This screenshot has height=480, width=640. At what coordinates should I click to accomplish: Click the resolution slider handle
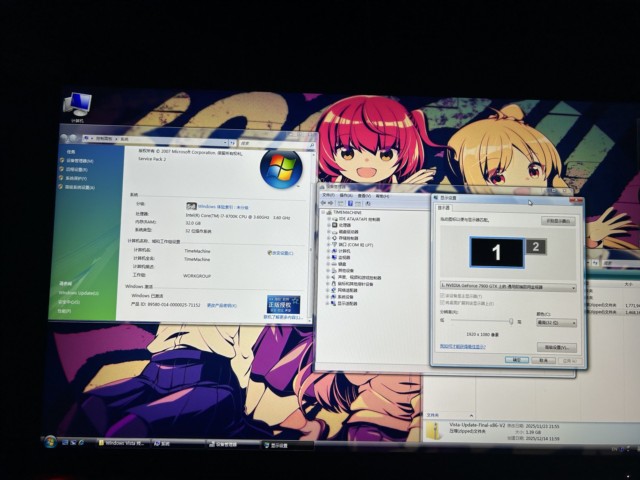(x=511, y=321)
